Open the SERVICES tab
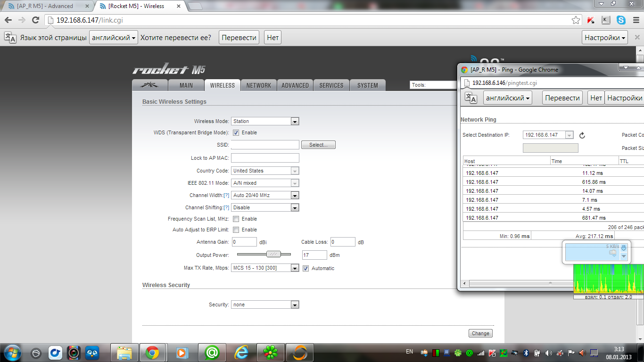 331,85
